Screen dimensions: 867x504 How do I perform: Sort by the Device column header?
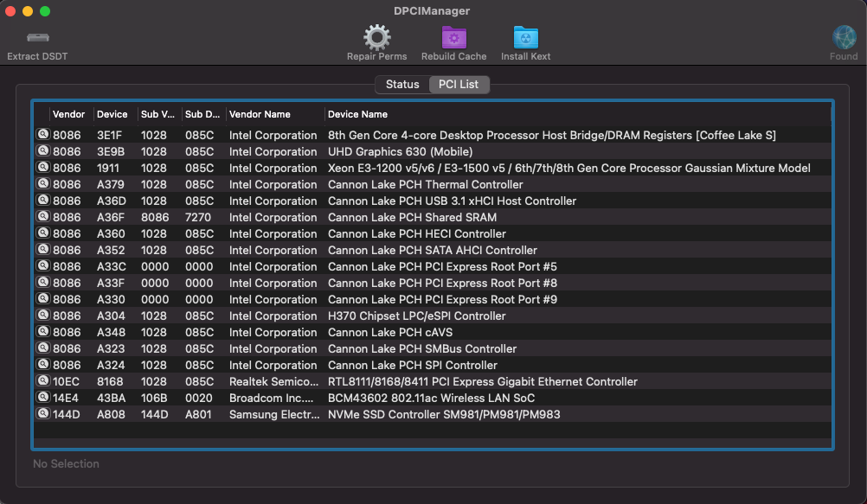coord(112,114)
